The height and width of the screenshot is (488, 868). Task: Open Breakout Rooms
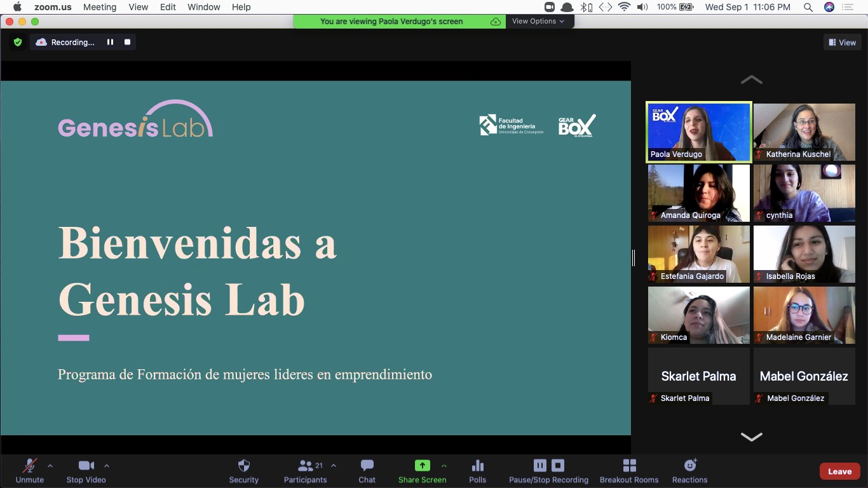pyautogui.click(x=629, y=471)
